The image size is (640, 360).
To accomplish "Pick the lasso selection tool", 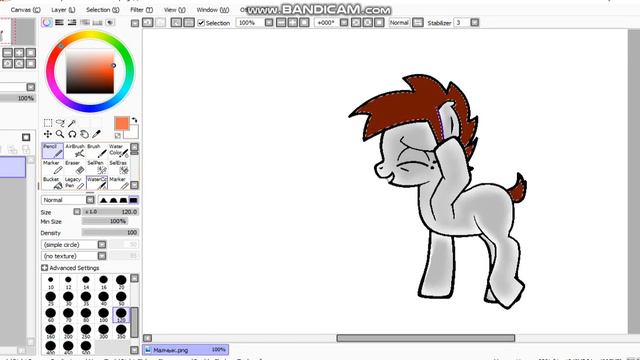I will (x=60, y=123).
